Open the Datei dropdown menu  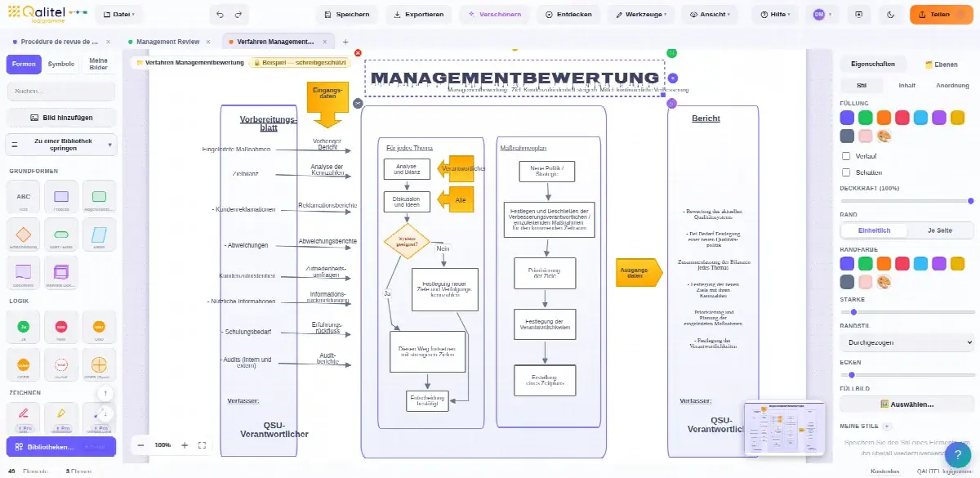pos(119,15)
